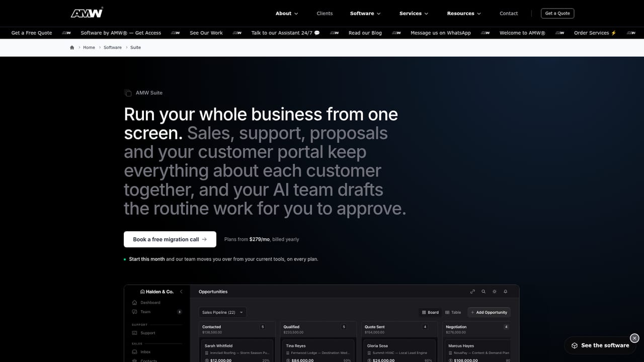The height and width of the screenshot is (362, 644).
Task: Open the Contact nav item
Action: point(509,13)
